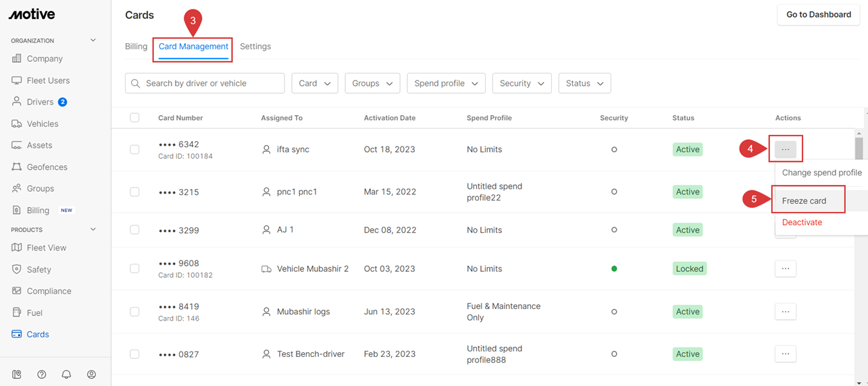Screen dimensions: 868x386
Task: Open actions menu for Vehicle Mubashir 2
Action: 785,269
